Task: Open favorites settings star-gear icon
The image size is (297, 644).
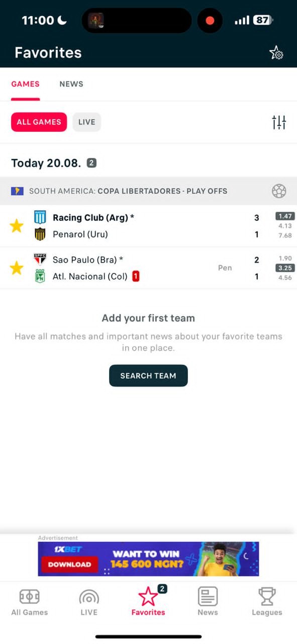Action: point(276,53)
